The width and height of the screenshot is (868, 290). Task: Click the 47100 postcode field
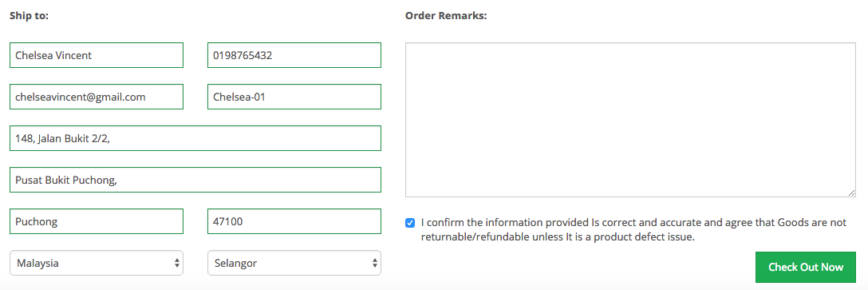294,221
